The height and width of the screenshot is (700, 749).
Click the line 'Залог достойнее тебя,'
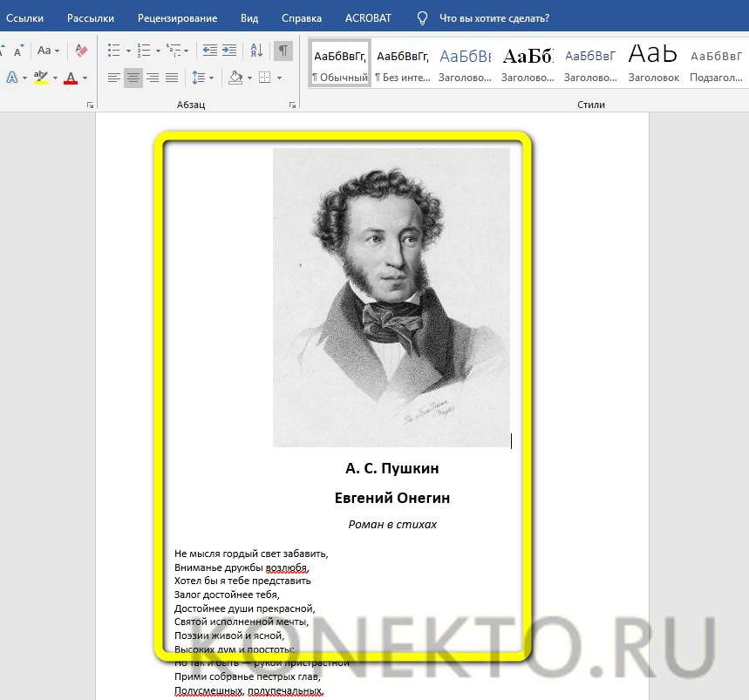tap(227, 595)
